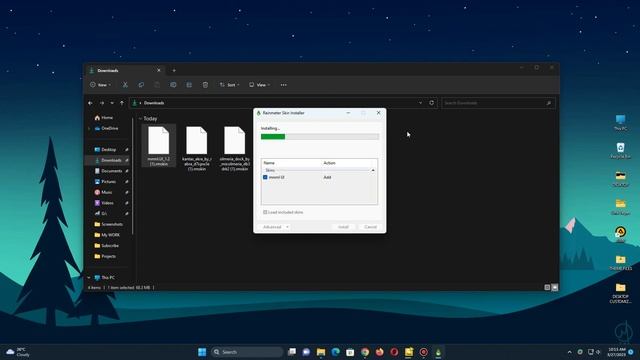Collapse This PC in navigation pane
This screenshot has width=640, height=360.
point(89,278)
